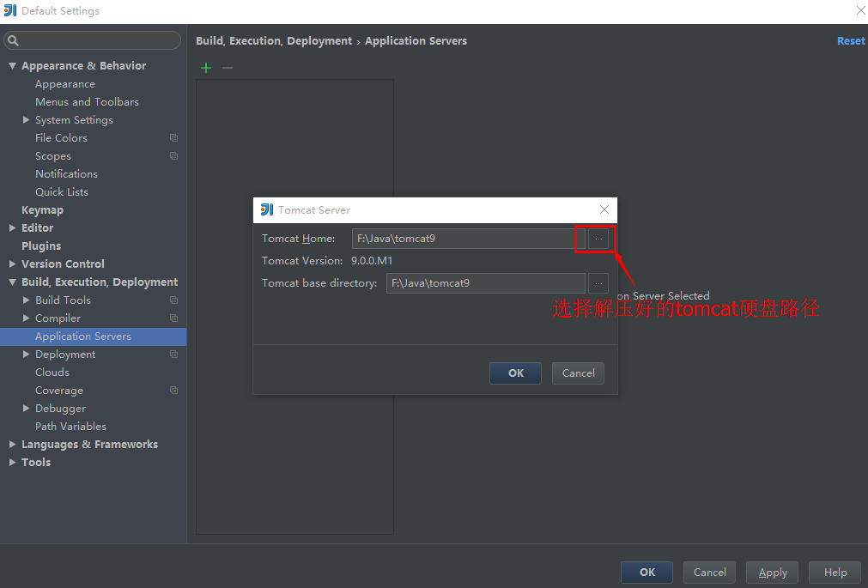Browse for Tomcat Home directory
The height and width of the screenshot is (588, 868).
pyautogui.click(x=598, y=239)
